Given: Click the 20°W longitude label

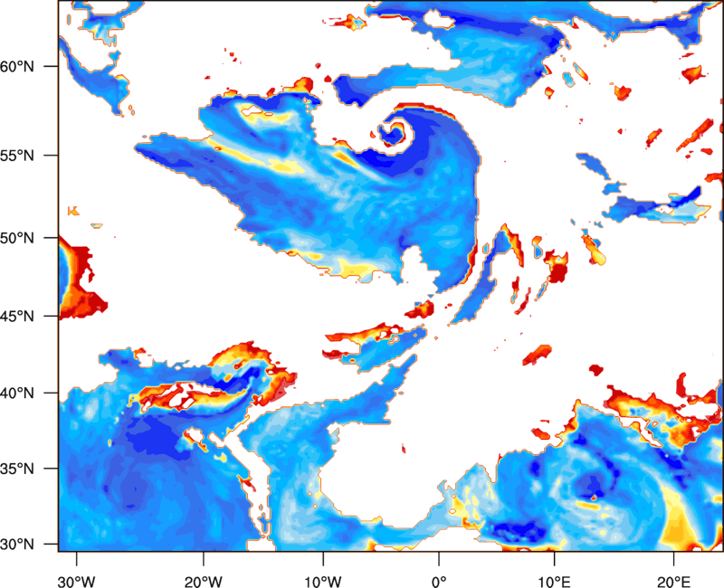Looking at the screenshot, I should (203, 582).
